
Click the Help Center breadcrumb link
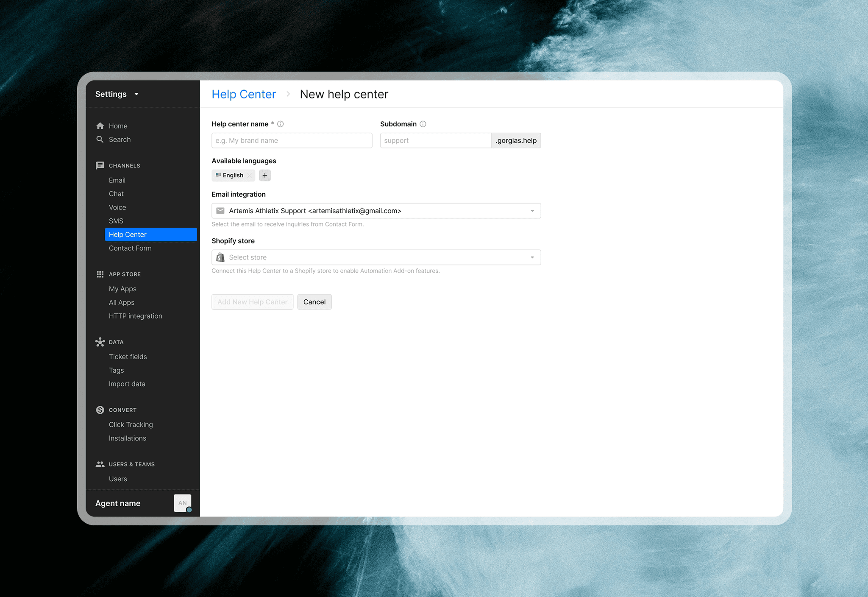pyautogui.click(x=244, y=94)
